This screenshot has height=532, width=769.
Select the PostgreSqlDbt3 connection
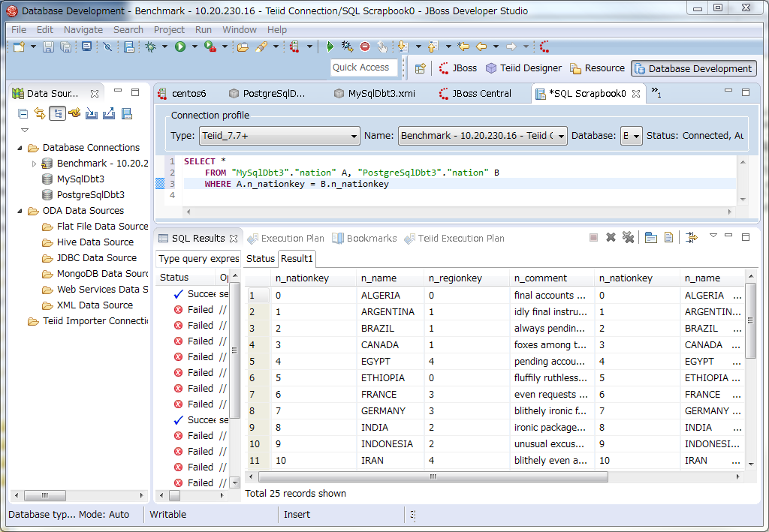[x=90, y=195]
